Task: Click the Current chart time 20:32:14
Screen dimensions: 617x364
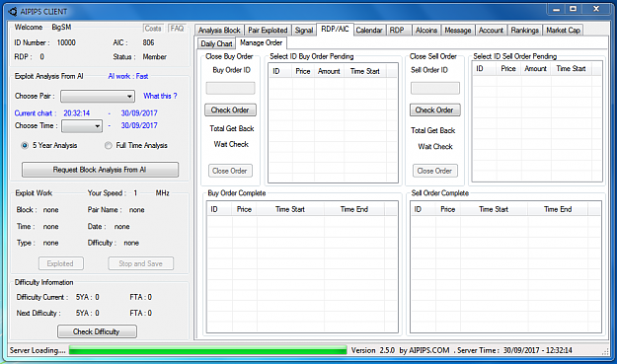Action: [77, 113]
